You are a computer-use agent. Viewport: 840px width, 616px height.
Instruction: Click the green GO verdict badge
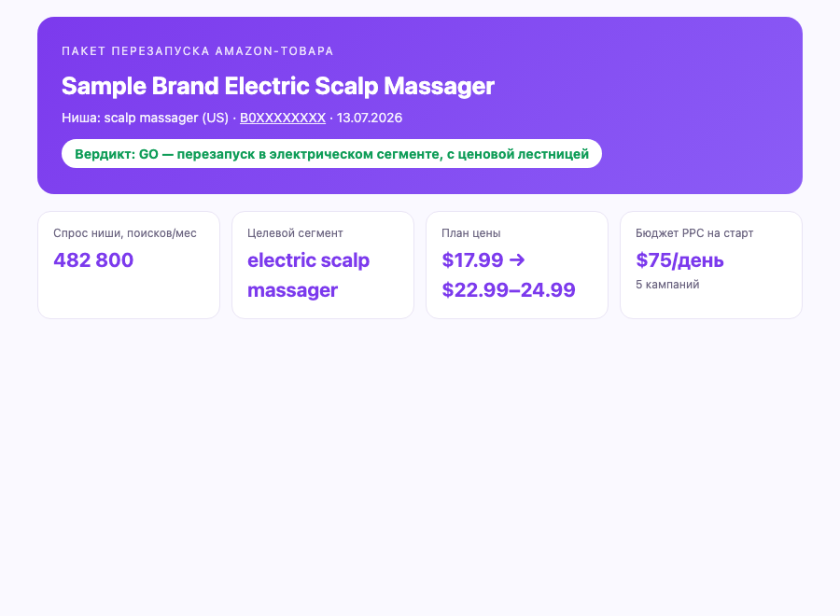331,154
